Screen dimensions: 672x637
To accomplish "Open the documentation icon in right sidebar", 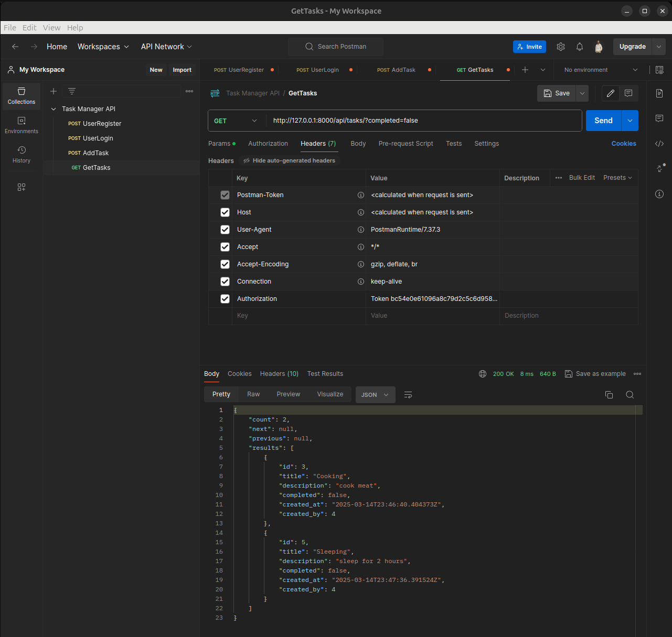I will (x=659, y=93).
